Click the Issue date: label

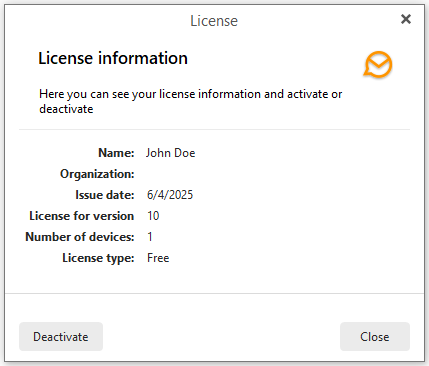[105, 195]
